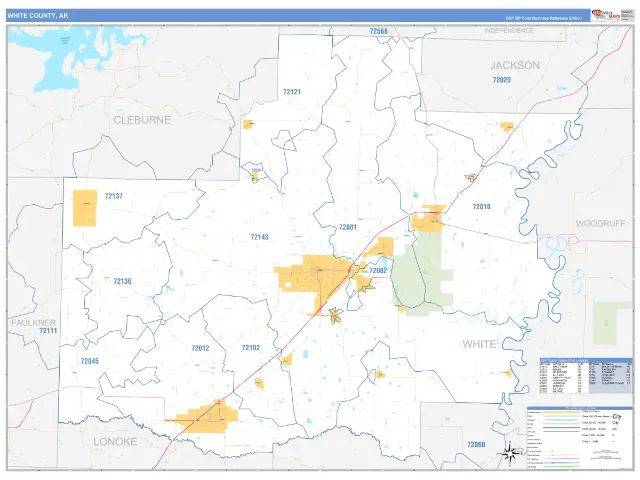Screen dimensions: 640x480
Task: Click the compass rose on the map
Action: click(x=509, y=453)
